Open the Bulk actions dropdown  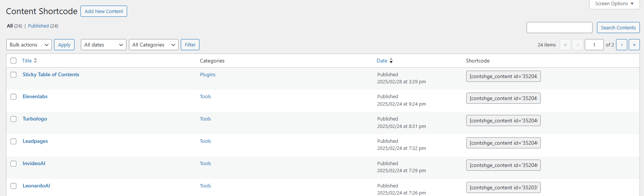click(29, 45)
